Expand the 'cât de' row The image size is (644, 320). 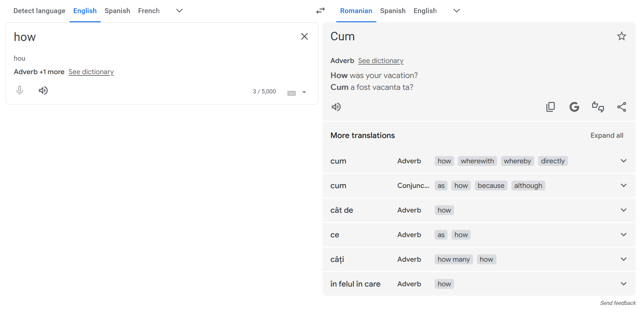point(624,210)
